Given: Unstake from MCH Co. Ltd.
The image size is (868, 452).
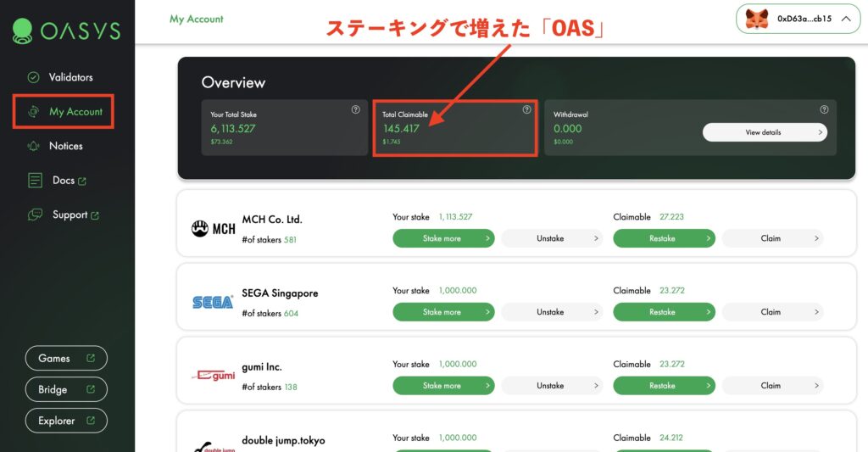Looking at the screenshot, I should pos(552,238).
